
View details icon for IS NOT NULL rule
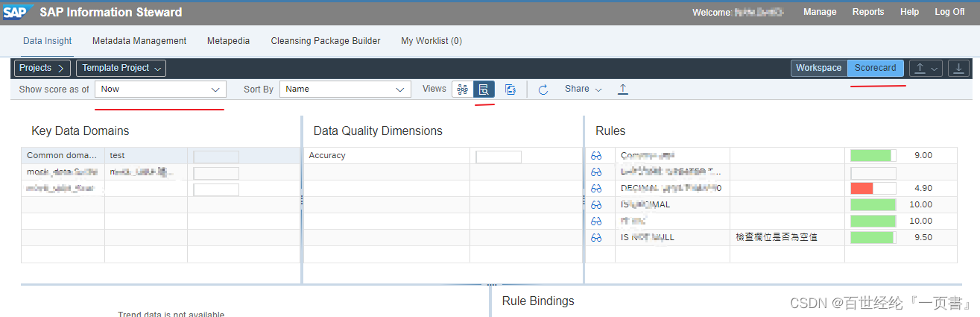596,237
